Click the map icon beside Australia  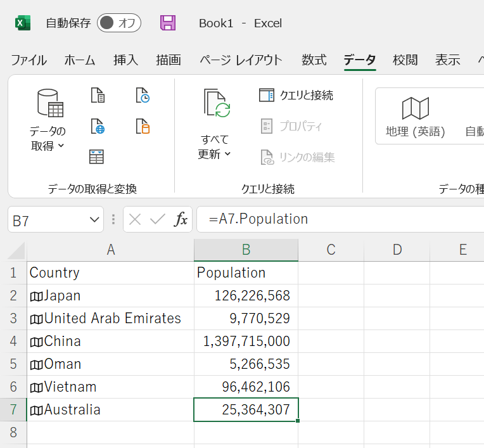36,411
